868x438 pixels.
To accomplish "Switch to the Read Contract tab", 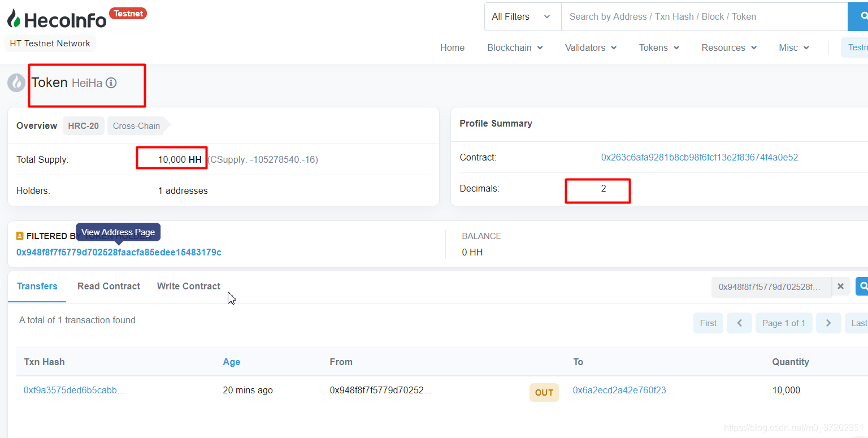I will [108, 286].
